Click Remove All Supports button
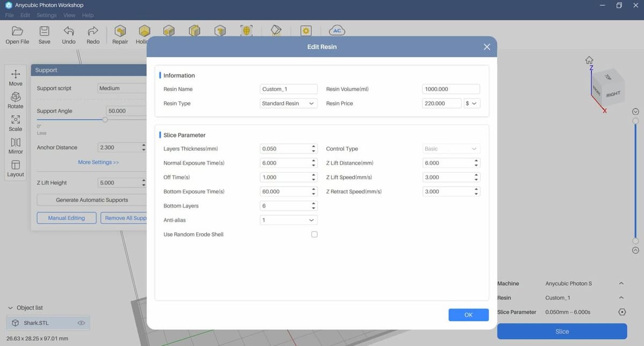 point(124,218)
